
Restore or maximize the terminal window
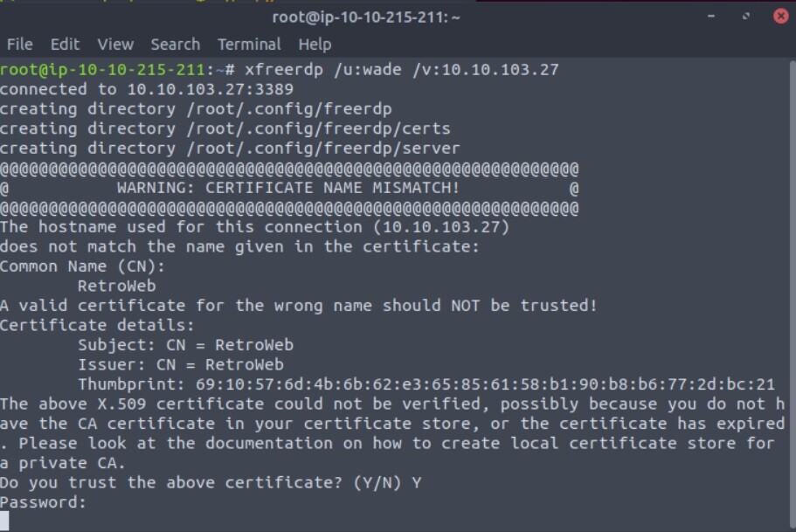(x=747, y=15)
